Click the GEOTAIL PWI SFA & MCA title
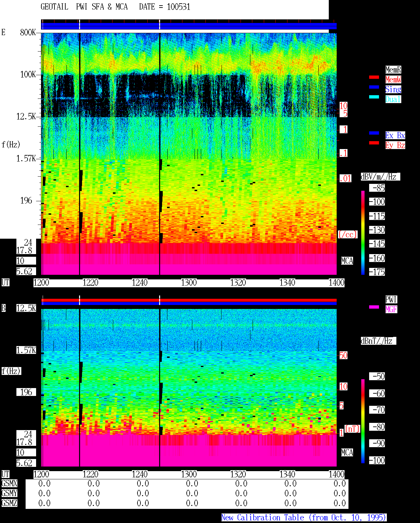 pyautogui.click(x=84, y=7)
